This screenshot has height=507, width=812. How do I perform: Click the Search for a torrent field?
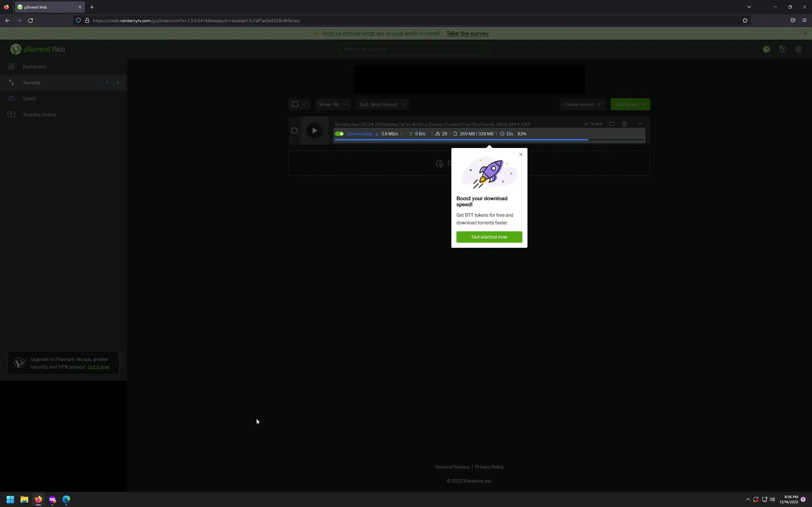(x=409, y=49)
